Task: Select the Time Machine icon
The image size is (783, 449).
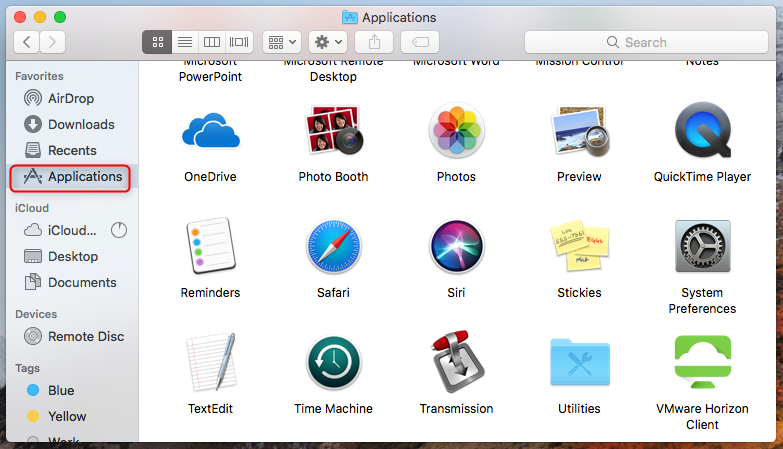Action: [333, 363]
